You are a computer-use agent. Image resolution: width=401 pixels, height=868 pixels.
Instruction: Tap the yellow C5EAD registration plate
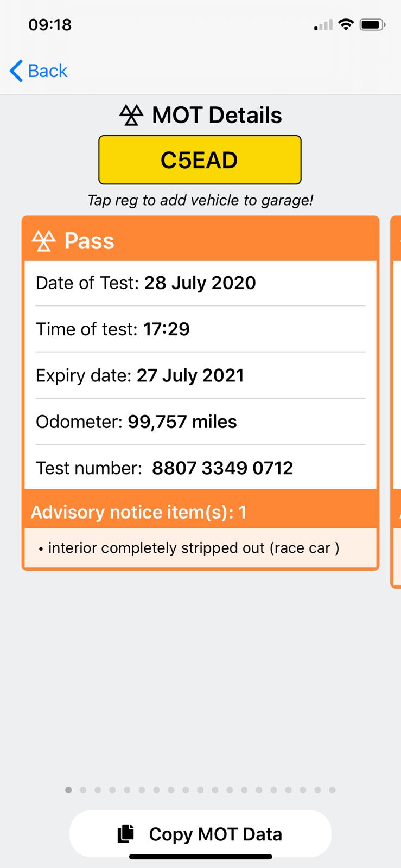(200, 160)
